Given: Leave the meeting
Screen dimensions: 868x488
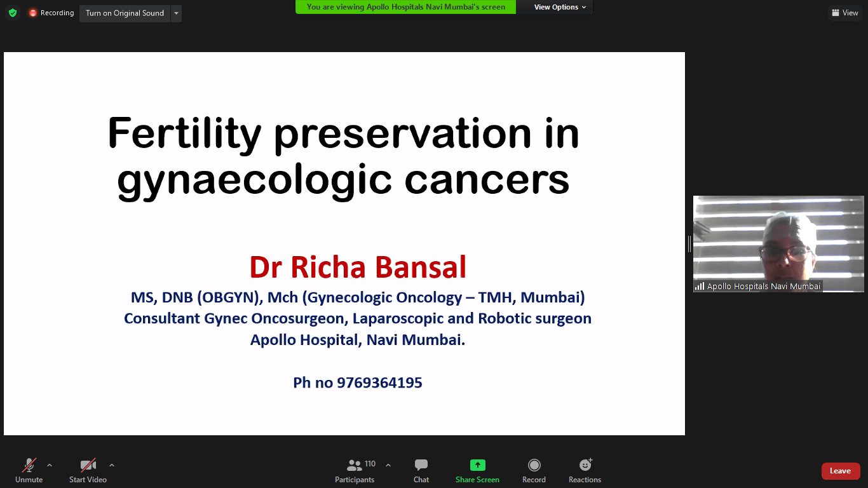Looking at the screenshot, I should [x=841, y=471].
